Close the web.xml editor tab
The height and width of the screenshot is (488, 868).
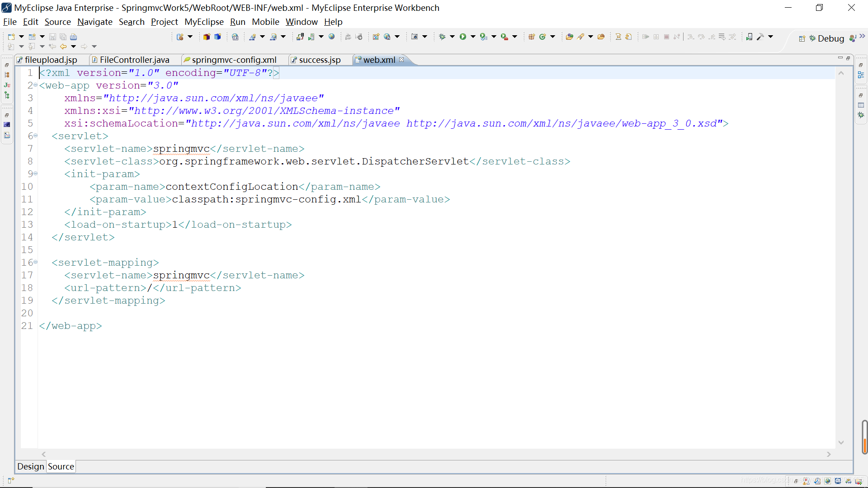(x=401, y=60)
